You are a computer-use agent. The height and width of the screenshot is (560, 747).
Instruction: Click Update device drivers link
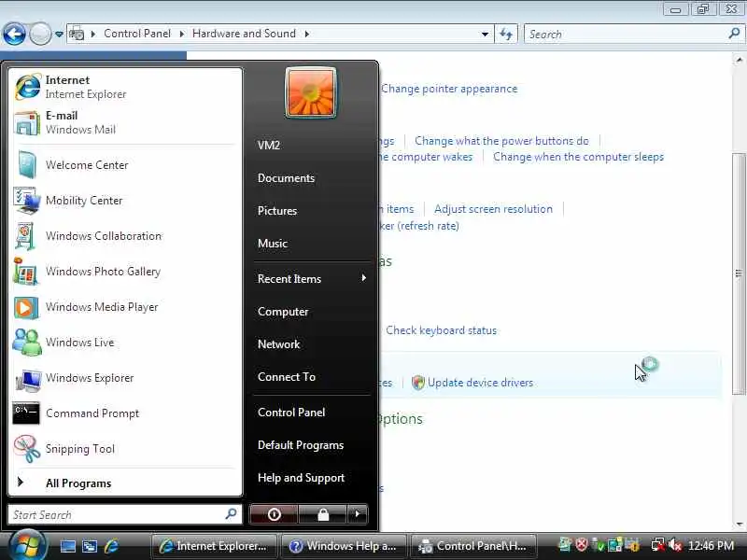[x=480, y=383]
